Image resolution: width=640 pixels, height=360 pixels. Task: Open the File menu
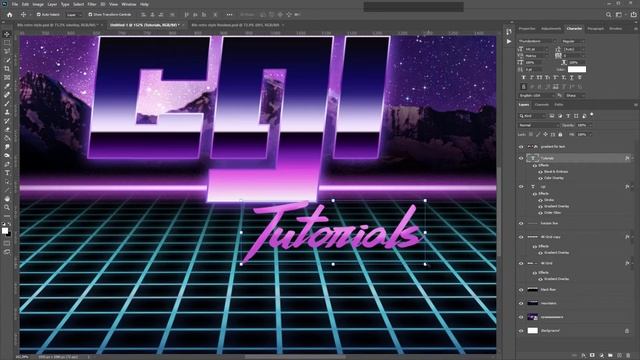15,4
